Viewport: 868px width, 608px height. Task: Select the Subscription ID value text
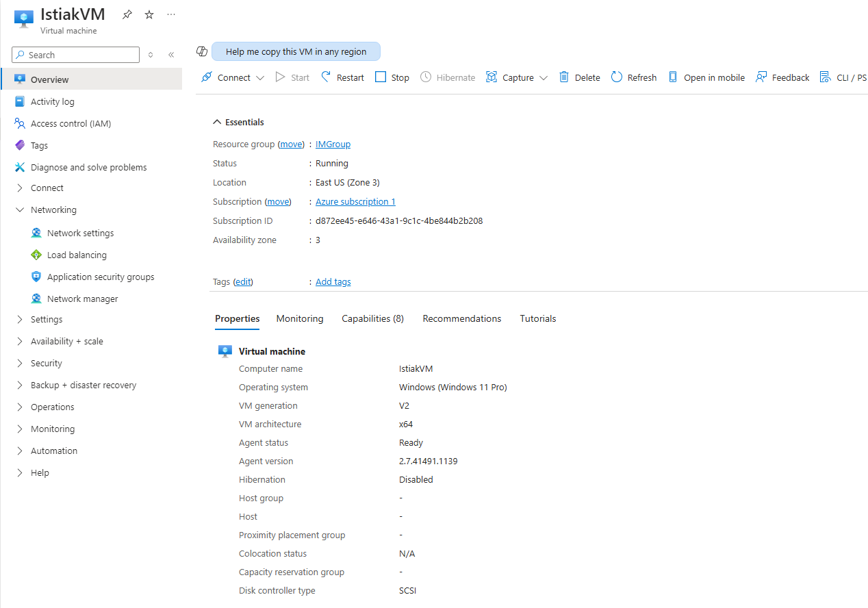click(x=399, y=220)
